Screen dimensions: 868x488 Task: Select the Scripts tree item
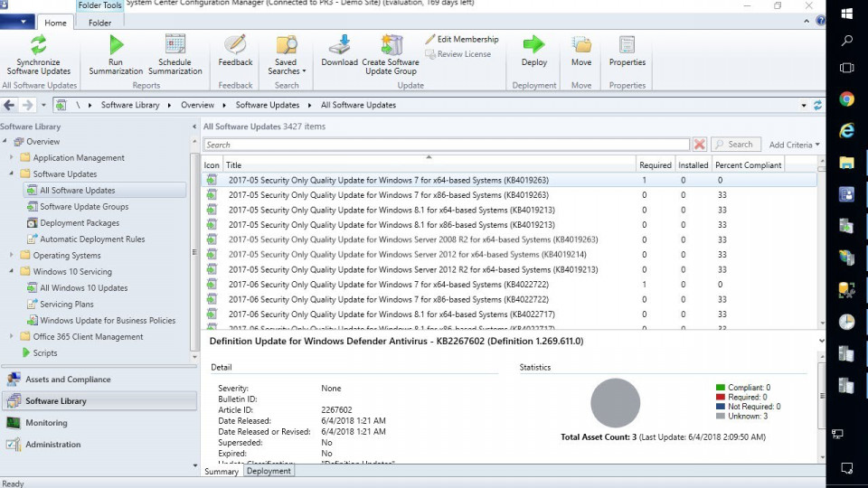(45, 353)
